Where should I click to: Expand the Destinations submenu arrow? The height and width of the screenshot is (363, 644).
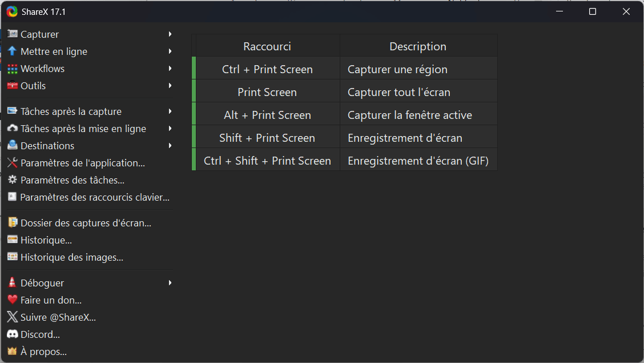tap(170, 146)
